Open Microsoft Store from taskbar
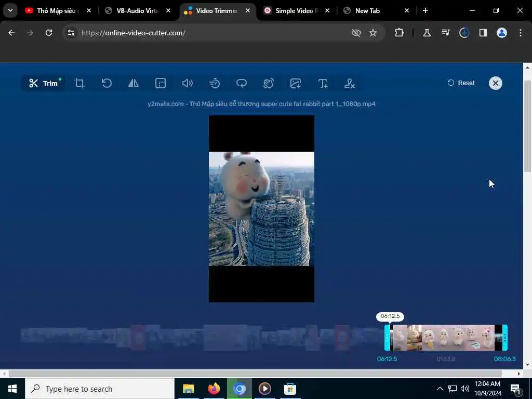 click(290, 389)
